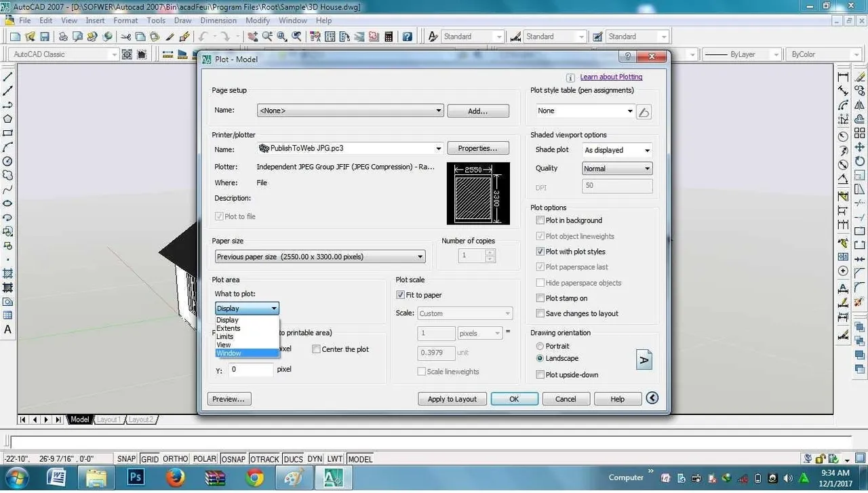This screenshot has height=493, width=868.
Task: Open Firefox from Windows taskbar
Action: 176,477
